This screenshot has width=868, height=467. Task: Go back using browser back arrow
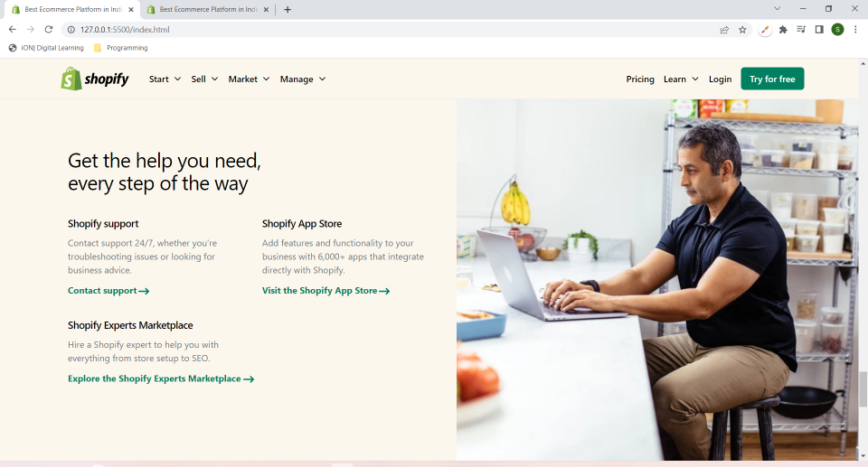(x=12, y=29)
